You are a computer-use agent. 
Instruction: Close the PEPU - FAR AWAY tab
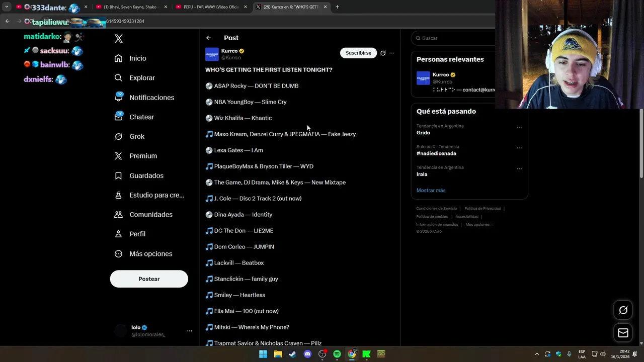click(246, 7)
